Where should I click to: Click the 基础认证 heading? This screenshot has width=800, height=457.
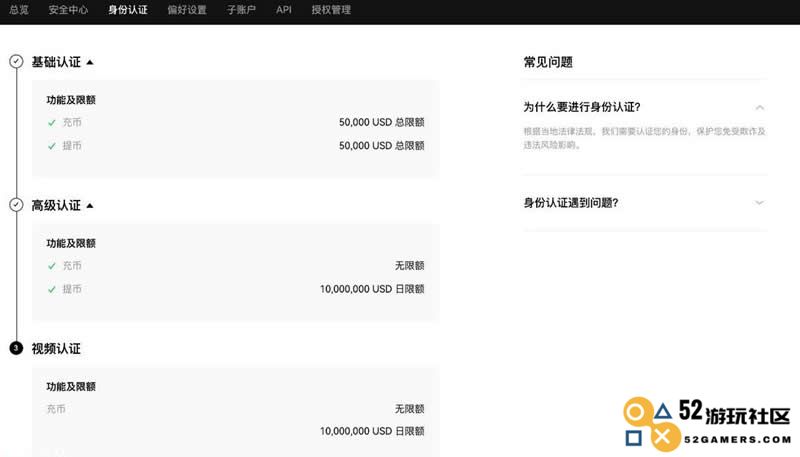pos(56,62)
